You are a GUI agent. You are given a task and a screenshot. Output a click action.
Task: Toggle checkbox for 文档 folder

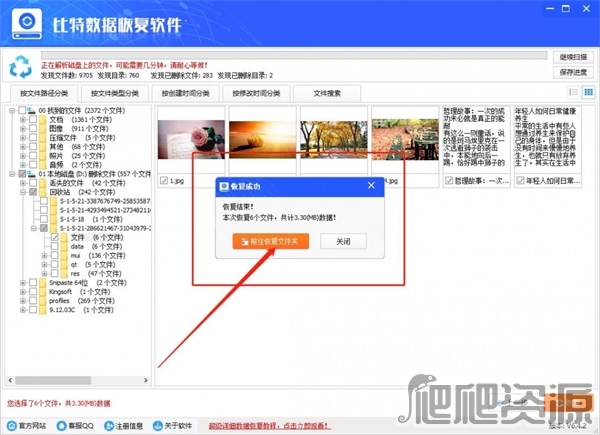coord(33,120)
